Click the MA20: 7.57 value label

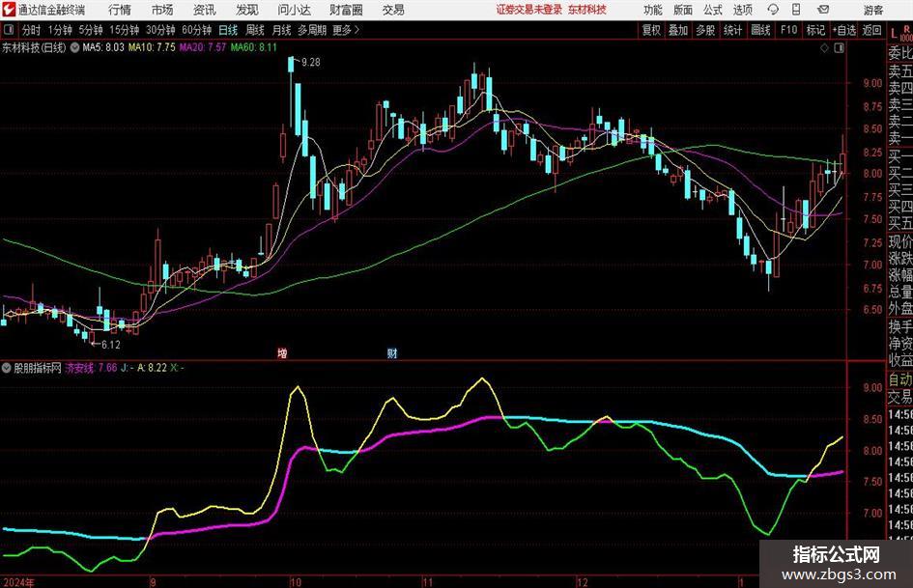202,47
